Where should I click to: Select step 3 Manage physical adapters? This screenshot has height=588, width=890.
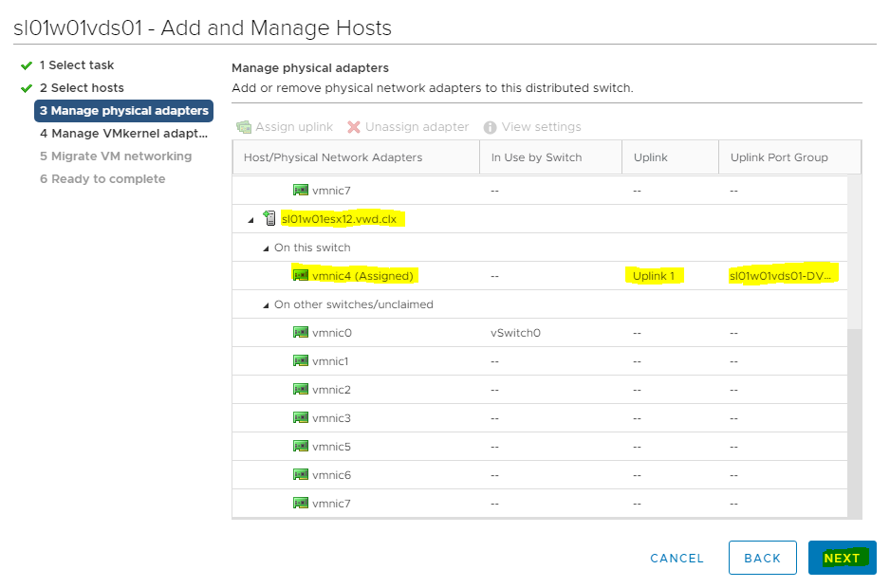pos(123,111)
